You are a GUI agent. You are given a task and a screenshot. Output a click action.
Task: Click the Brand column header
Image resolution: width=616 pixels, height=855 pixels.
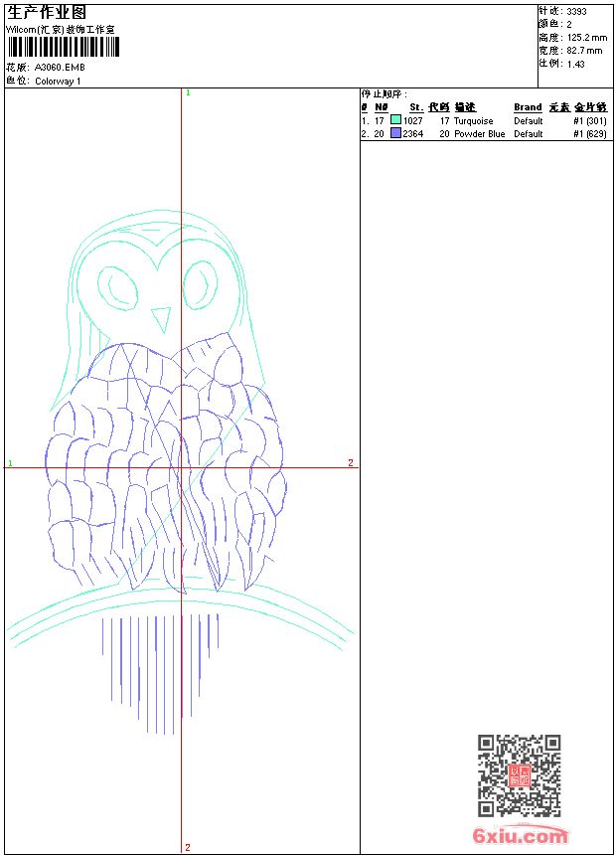click(528, 107)
